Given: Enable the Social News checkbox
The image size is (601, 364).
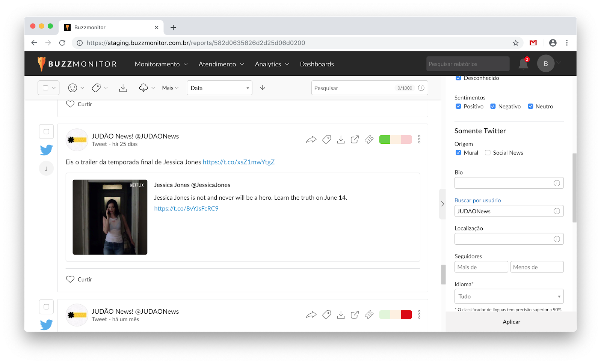Looking at the screenshot, I should click(x=488, y=153).
